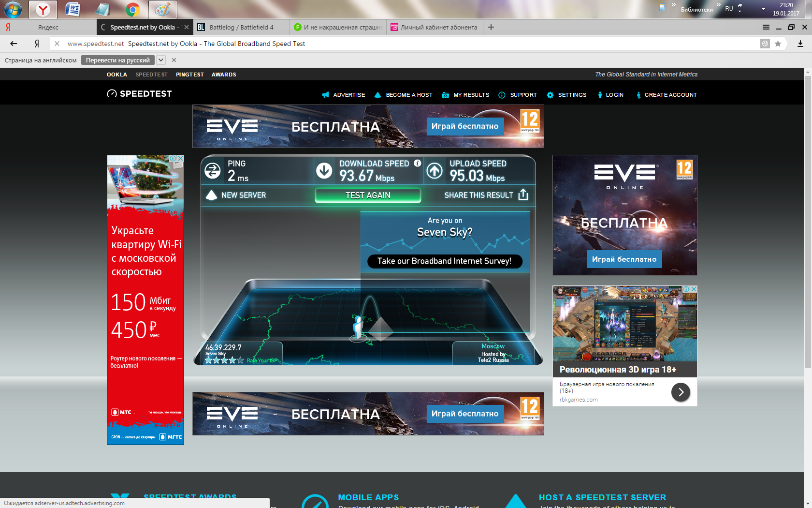The height and width of the screenshot is (508, 812).
Task: Click Играй бесплатно in top banner
Action: click(x=465, y=126)
